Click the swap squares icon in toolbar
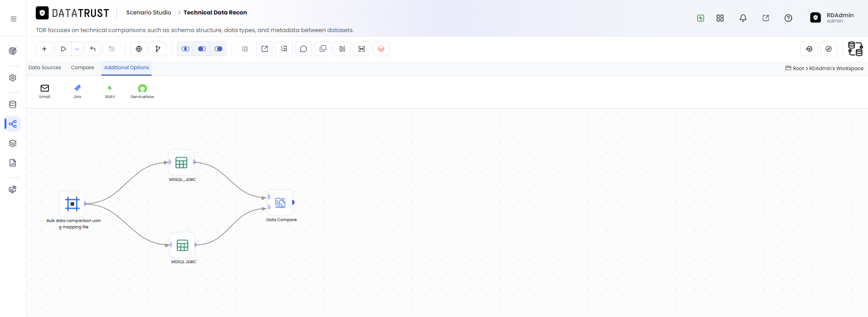 tap(284, 49)
